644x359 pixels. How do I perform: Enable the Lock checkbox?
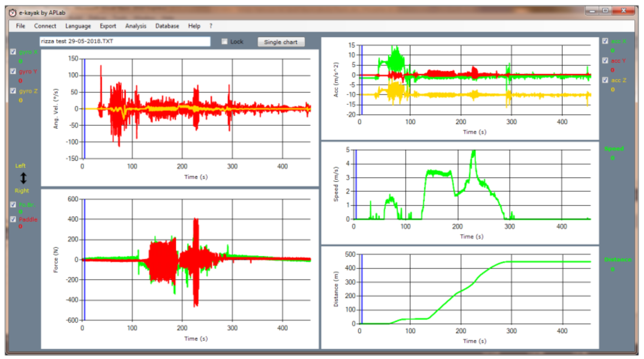[x=225, y=41]
